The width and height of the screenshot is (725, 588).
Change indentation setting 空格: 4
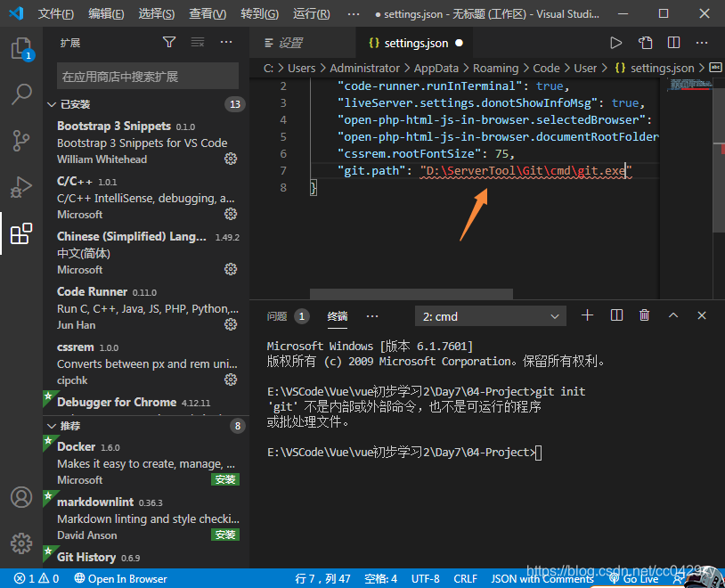(380, 579)
